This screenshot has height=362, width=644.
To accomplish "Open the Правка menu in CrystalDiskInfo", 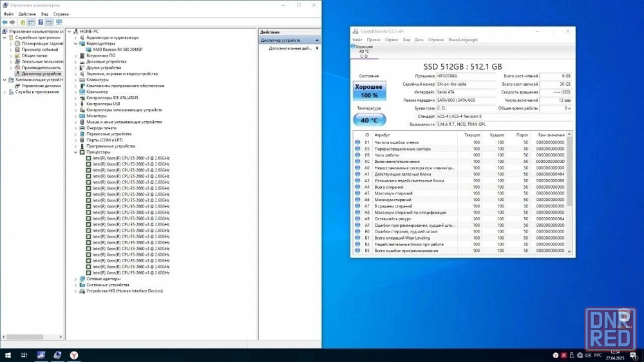I will [374, 40].
